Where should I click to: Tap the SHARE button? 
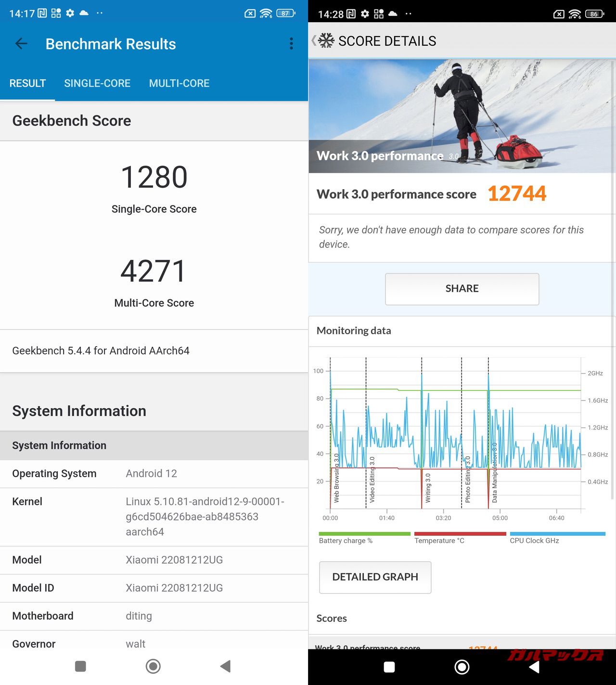tap(462, 289)
